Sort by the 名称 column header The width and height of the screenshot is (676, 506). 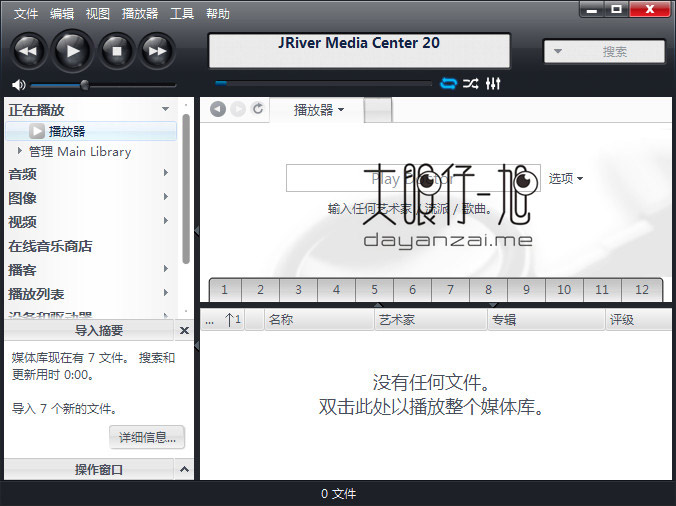click(319, 320)
